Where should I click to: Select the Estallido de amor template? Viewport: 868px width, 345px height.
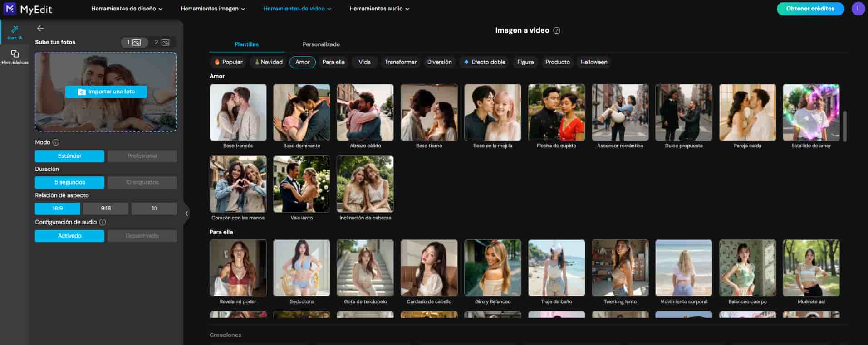811,112
